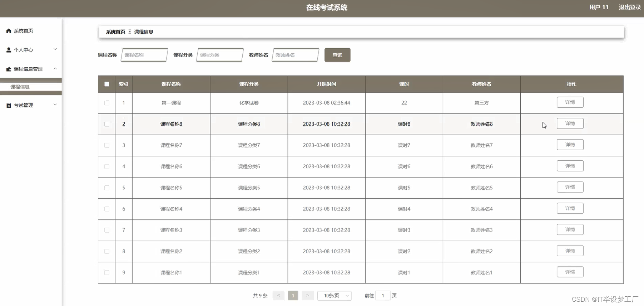Check the checkbox for row 课程名称1
The height and width of the screenshot is (306, 644).
pyautogui.click(x=107, y=273)
